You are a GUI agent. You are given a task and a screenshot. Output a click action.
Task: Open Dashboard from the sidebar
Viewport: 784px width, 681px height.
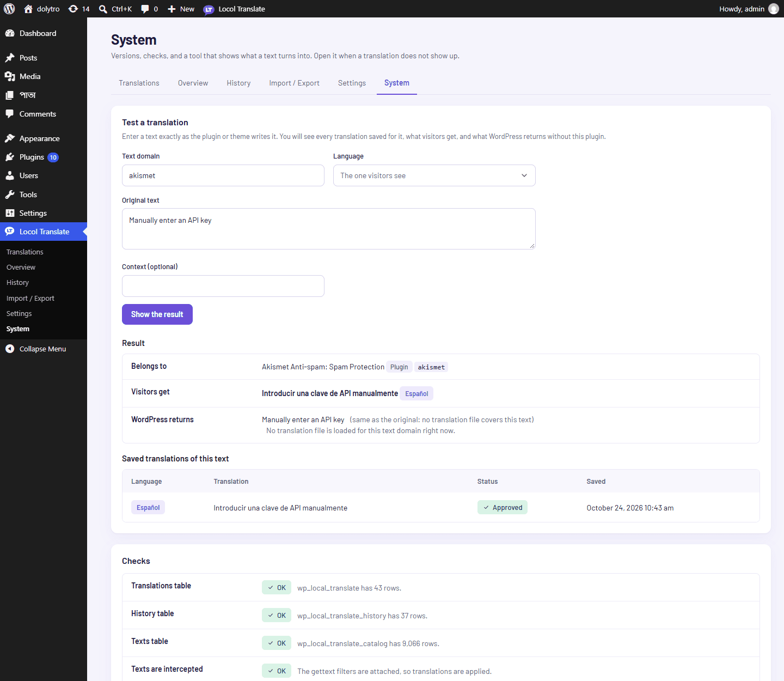point(44,33)
